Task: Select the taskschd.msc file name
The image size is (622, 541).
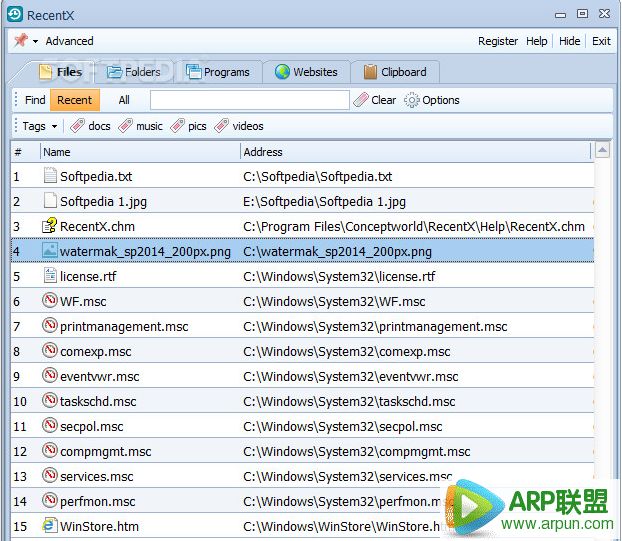Action: coord(98,401)
